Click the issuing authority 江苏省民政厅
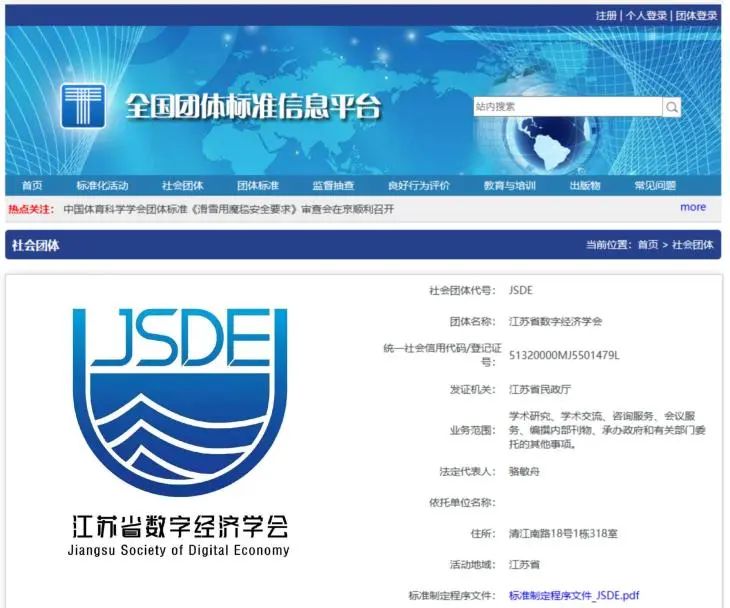The width and height of the screenshot is (730, 608). tap(540, 389)
